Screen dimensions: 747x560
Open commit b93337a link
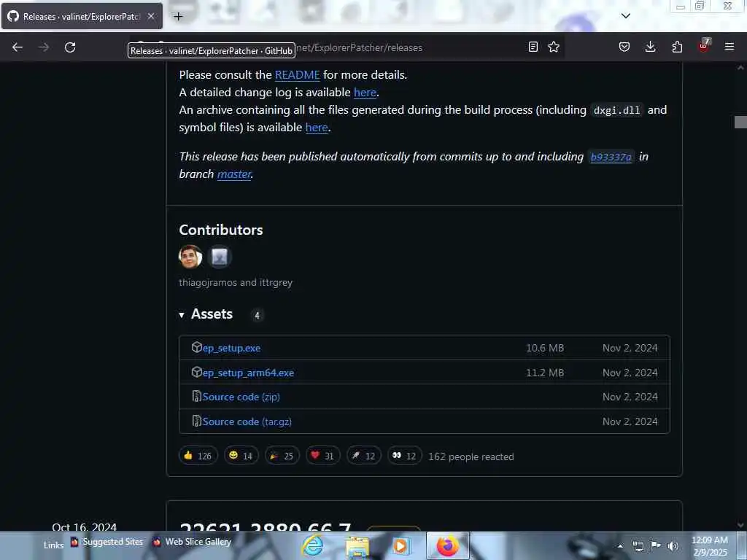611,157
